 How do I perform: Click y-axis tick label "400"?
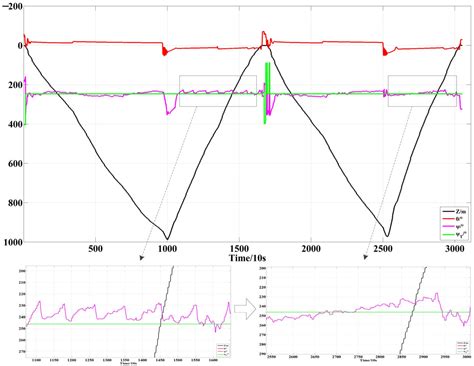click(15, 124)
